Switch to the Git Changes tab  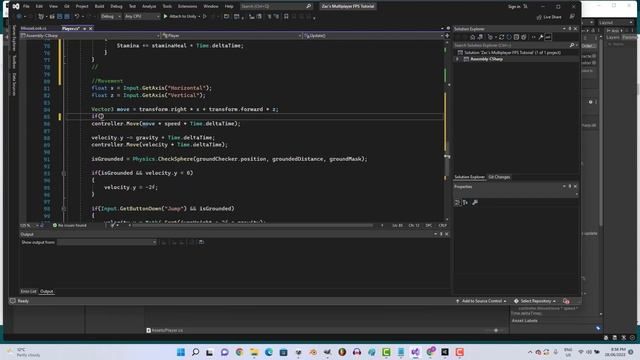pos(499,177)
